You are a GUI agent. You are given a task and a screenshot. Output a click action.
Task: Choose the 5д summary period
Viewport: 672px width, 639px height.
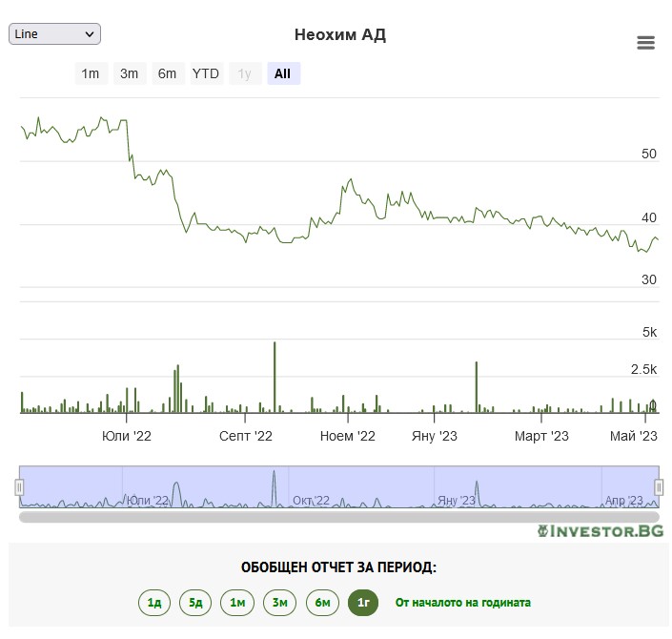(195, 603)
